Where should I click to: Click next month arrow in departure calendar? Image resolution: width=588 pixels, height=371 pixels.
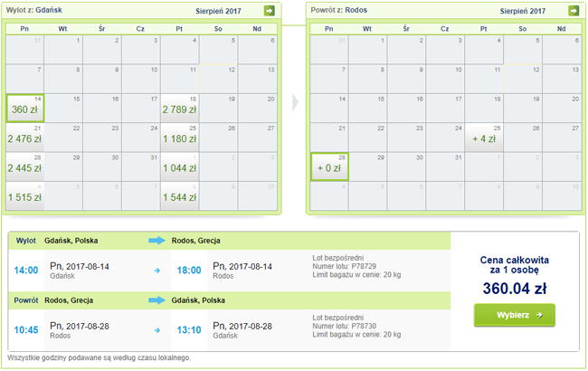click(269, 11)
